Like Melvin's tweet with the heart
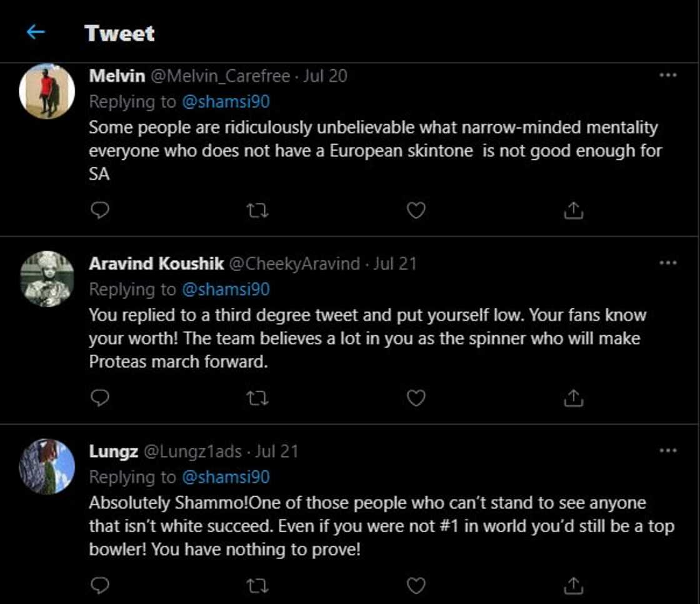 (x=416, y=211)
